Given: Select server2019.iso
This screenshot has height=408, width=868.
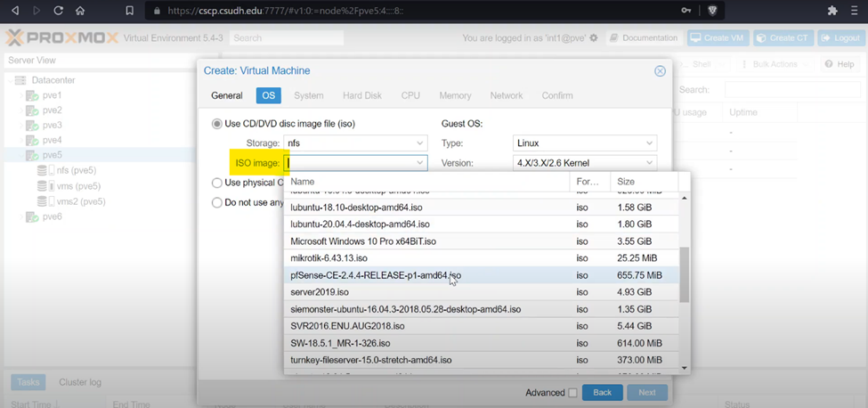Looking at the screenshot, I should (482, 291).
